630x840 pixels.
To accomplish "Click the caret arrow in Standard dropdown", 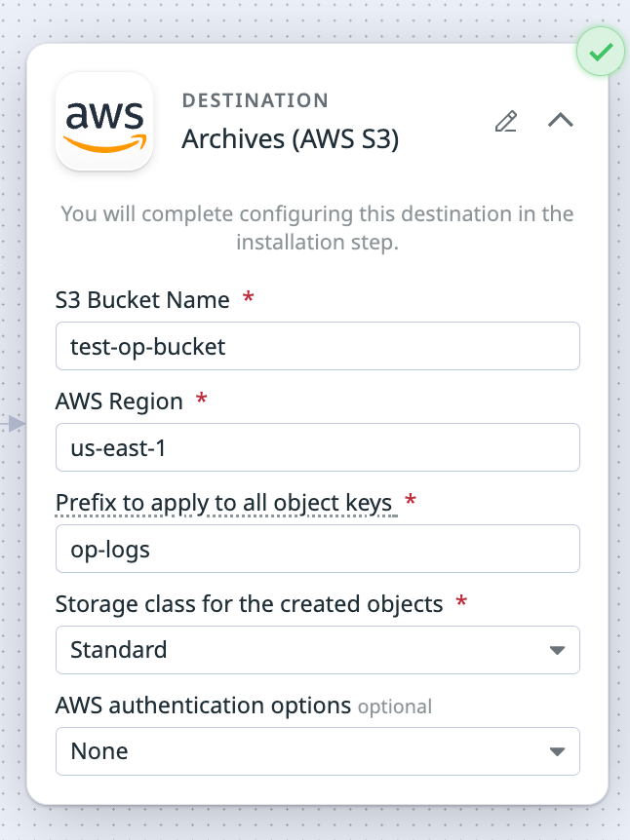I will (x=557, y=650).
